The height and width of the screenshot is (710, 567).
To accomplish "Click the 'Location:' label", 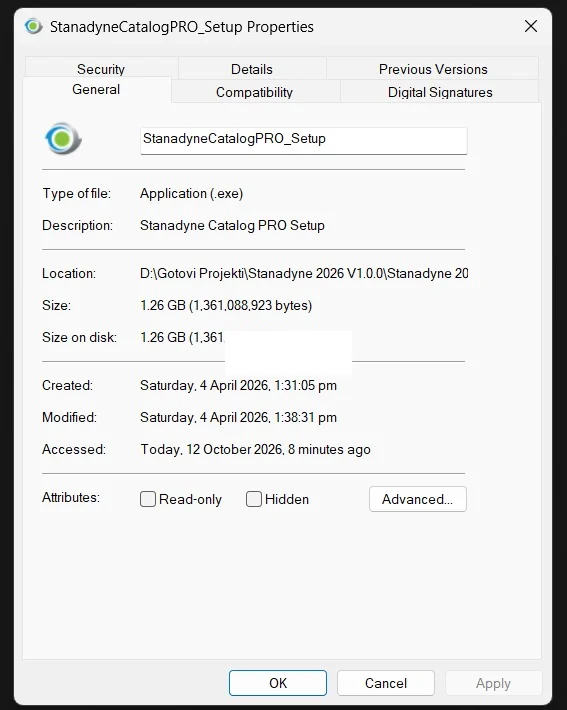I will tap(69, 273).
